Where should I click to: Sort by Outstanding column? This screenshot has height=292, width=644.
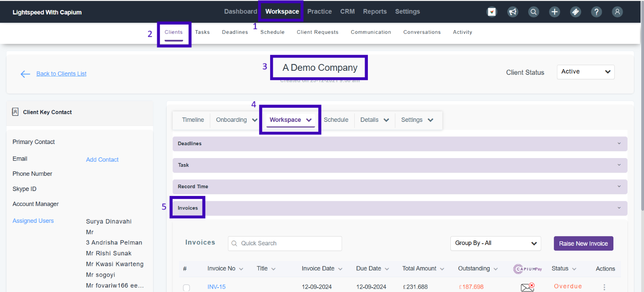tap(478, 269)
